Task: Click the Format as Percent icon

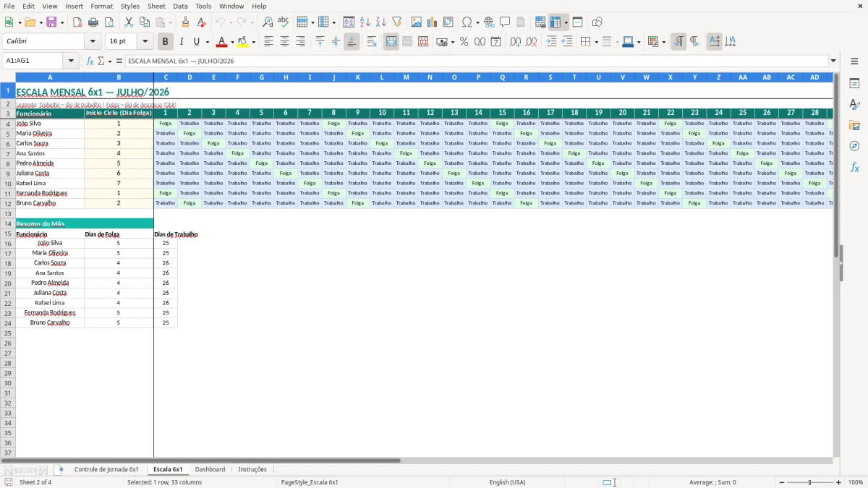Action: pos(464,42)
